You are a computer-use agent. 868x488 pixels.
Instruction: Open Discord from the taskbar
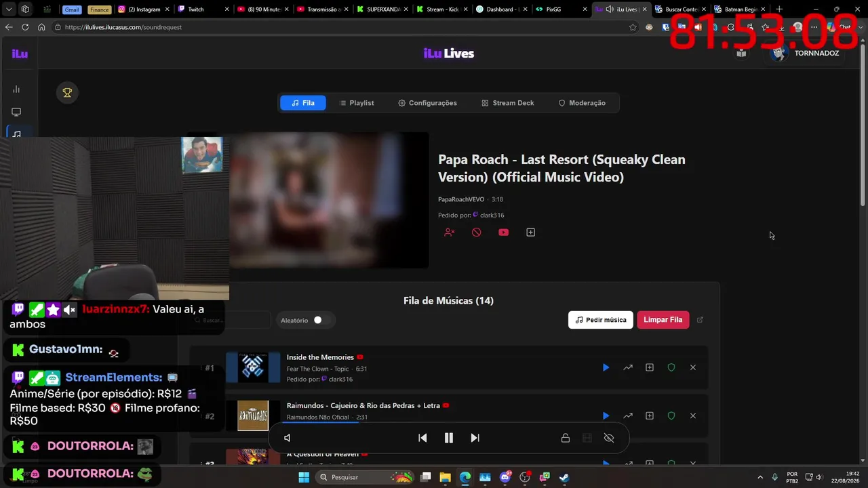point(505,477)
